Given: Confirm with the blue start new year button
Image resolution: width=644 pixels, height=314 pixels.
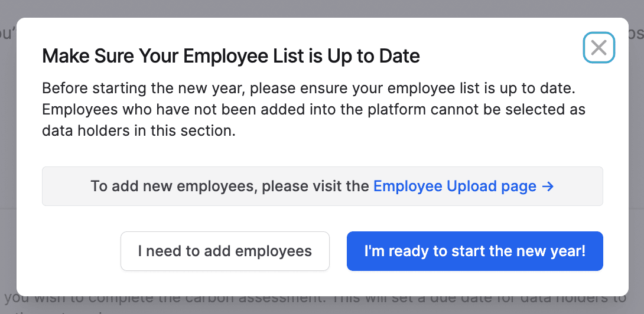Looking at the screenshot, I should (474, 251).
